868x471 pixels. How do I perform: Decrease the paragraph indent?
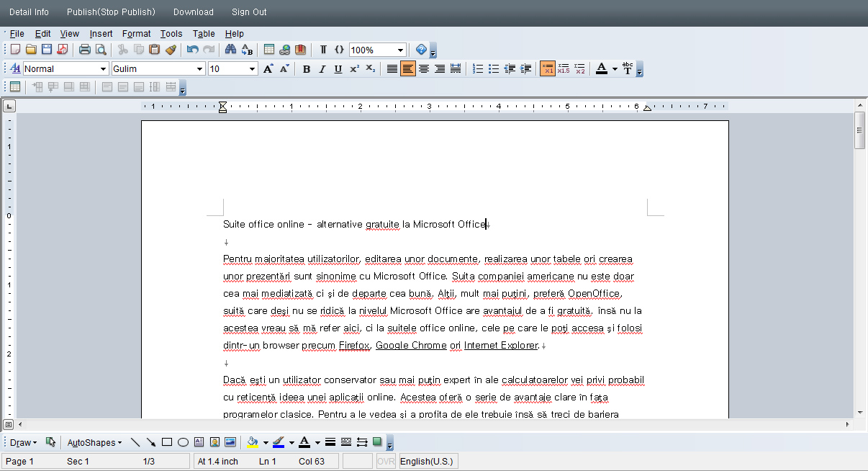510,69
